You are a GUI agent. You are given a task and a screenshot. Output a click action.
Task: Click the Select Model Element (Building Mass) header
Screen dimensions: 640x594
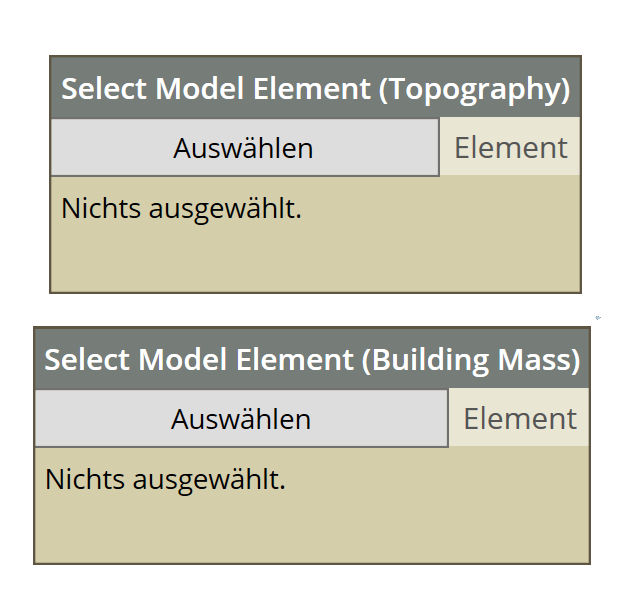point(312,360)
